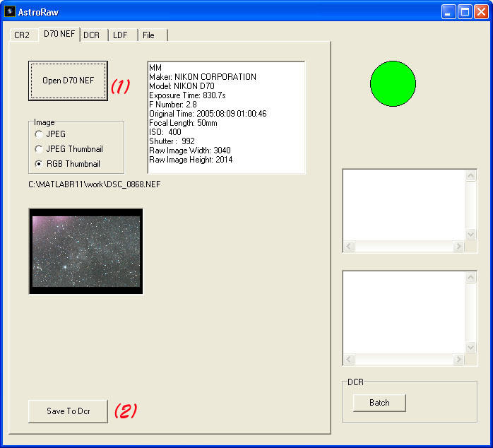493x448 pixels.
Task: Click the 'Maker: NIKON CORPORATION' line
Action: click(203, 77)
